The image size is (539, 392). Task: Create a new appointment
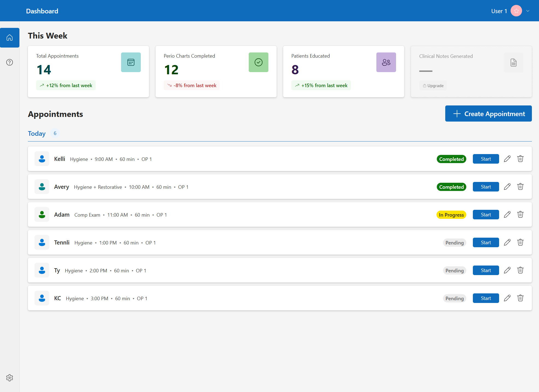pos(488,113)
